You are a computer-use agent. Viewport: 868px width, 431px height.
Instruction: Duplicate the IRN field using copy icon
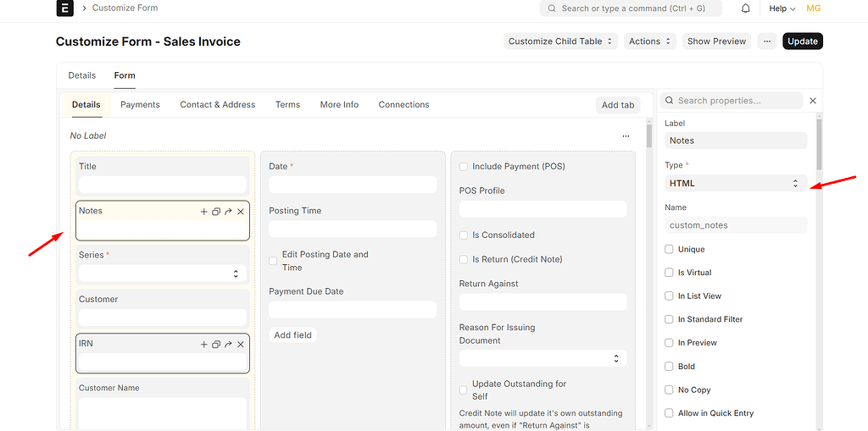216,344
